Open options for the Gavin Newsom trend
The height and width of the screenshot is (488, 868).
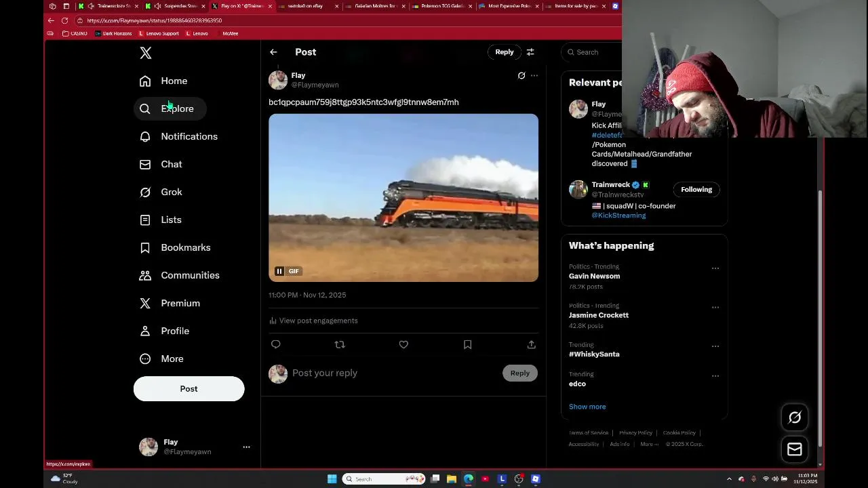click(715, 268)
